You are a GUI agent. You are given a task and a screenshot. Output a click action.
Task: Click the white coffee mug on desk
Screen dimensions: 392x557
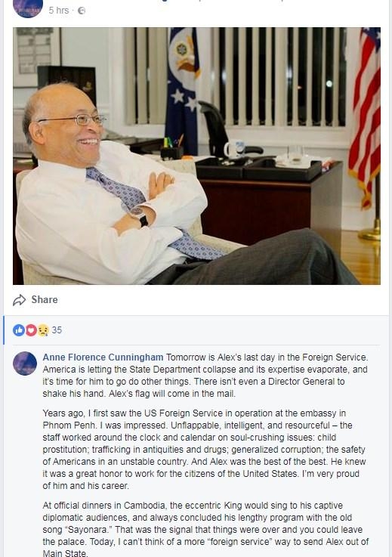(x=234, y=149)
